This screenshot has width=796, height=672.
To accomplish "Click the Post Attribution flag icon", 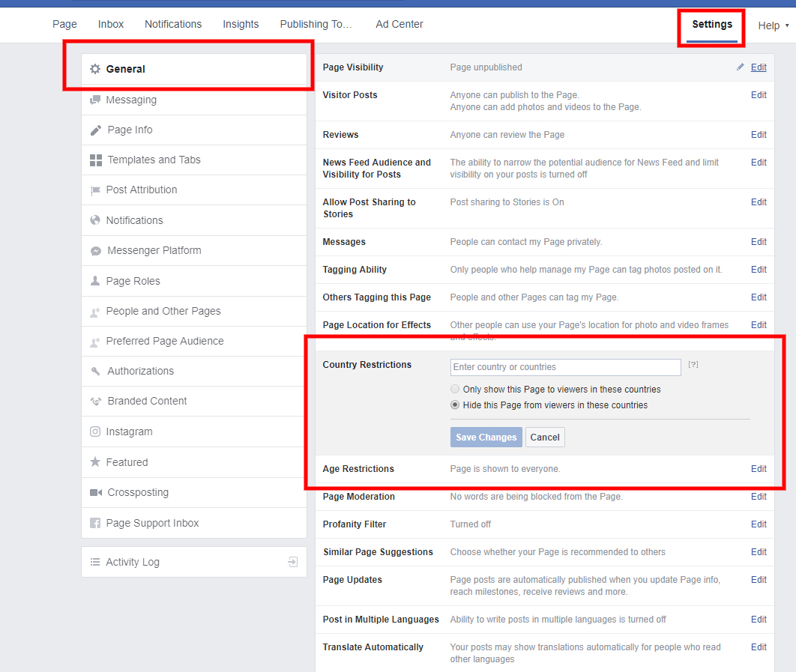I will (95, 190).
